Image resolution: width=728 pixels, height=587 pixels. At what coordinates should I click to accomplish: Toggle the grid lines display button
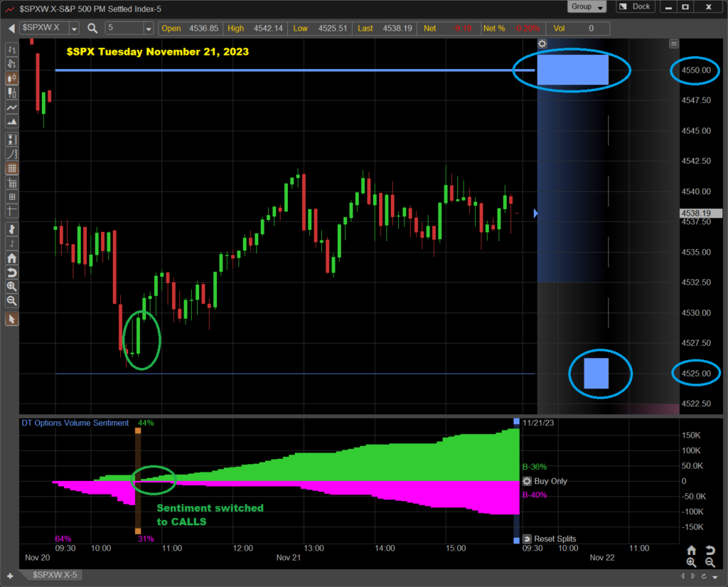pos(12,169)
